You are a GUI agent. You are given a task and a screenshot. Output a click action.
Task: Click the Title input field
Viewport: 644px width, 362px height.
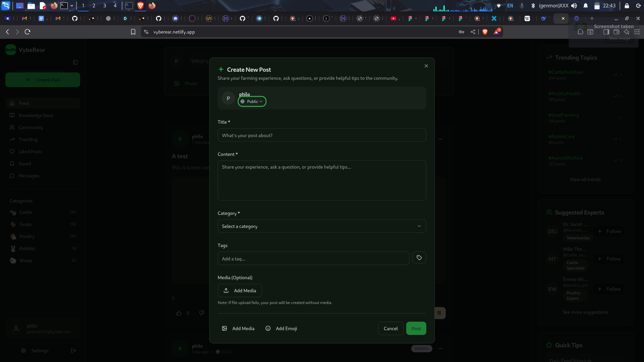(322, 135)
